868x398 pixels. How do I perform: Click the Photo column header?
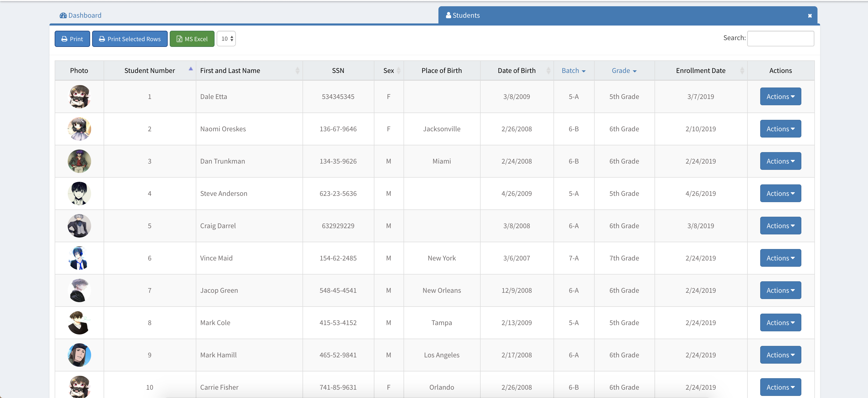tap(79, 70)
